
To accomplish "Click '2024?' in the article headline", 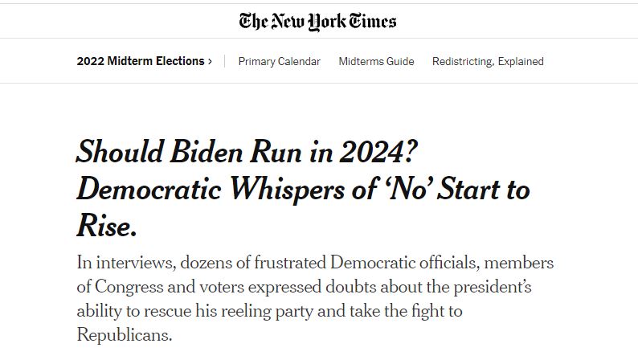I will pyautogui.click(x=378, y=152).
